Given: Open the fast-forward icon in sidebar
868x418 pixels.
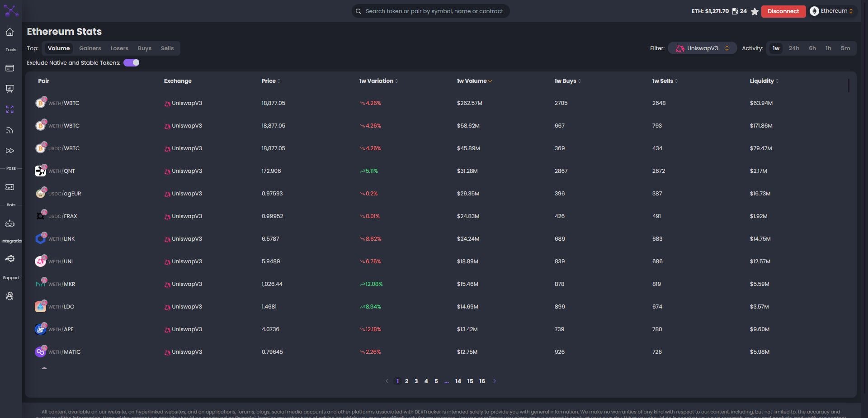Looking at the screenshot, I should 9,151.
